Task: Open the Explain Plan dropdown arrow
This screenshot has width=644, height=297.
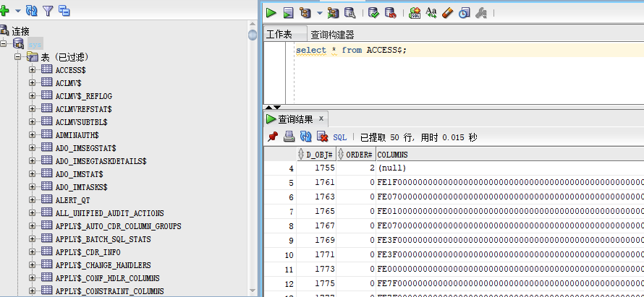Action: 320,13
